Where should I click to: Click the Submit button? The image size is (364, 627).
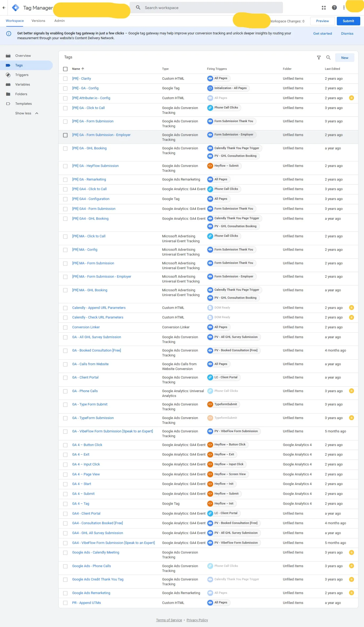click(348, 21)
